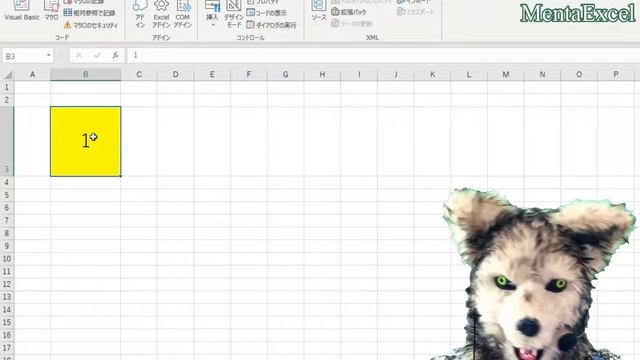The height and width of the screenshot is (360, 640).
Task: Open the Name Box dropdown arrow
Action: [49, 56]
